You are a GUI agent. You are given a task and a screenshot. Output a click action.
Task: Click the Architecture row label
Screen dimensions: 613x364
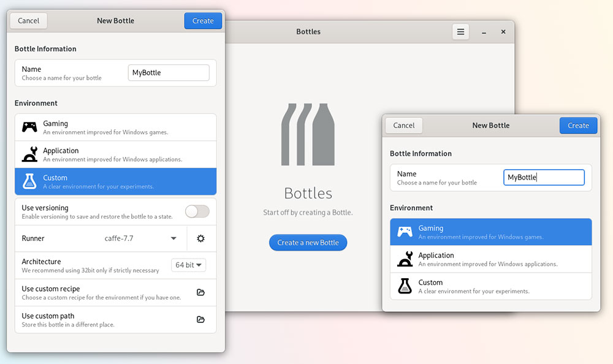point(42,262)
